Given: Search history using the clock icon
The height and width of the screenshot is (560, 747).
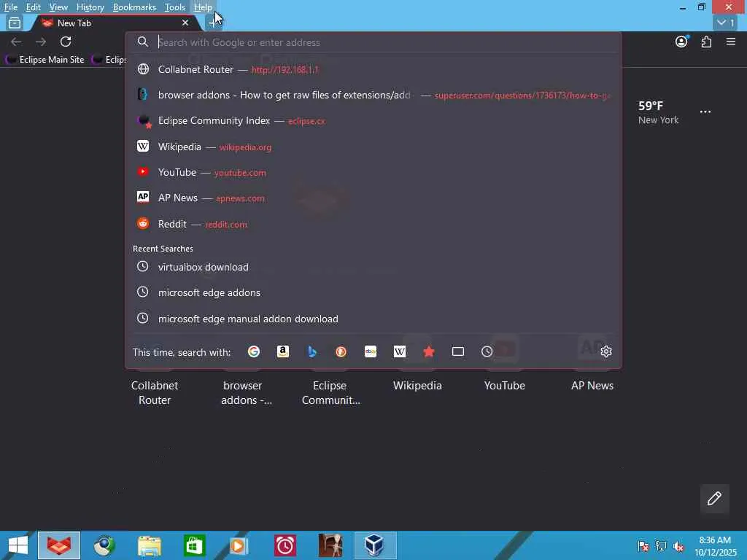Looking at the screenshot, I should 487,352.
